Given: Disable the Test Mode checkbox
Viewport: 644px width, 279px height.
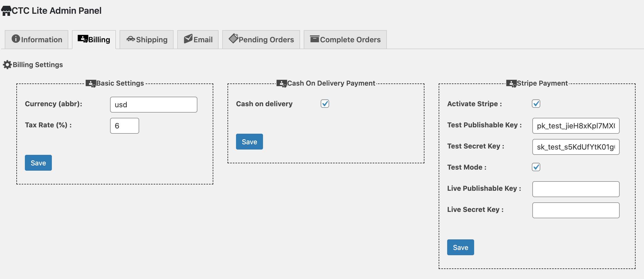Looking at the screenshot, I should point(536,167).
